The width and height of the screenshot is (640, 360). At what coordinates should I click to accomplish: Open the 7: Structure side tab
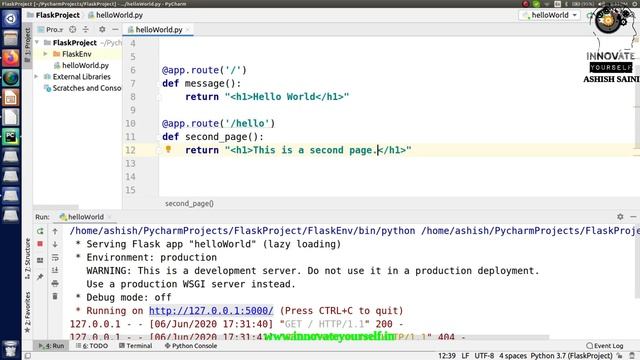(x=27, y=259)
